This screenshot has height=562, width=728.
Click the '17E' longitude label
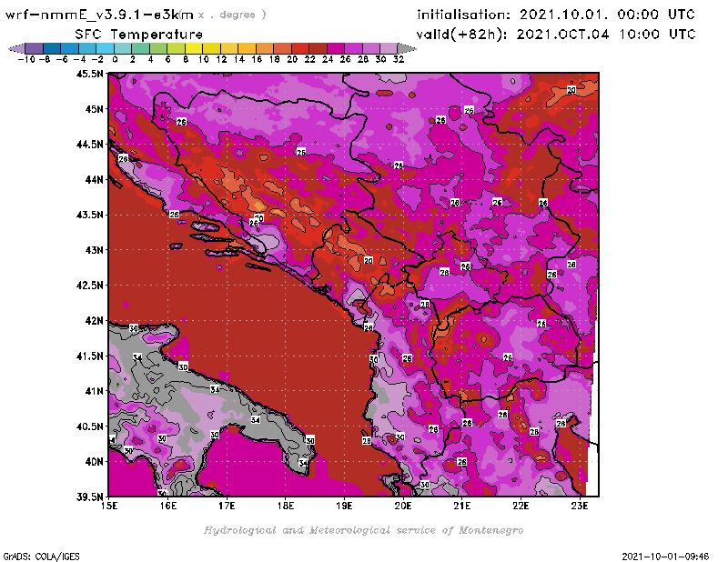[x=227, y=506]
